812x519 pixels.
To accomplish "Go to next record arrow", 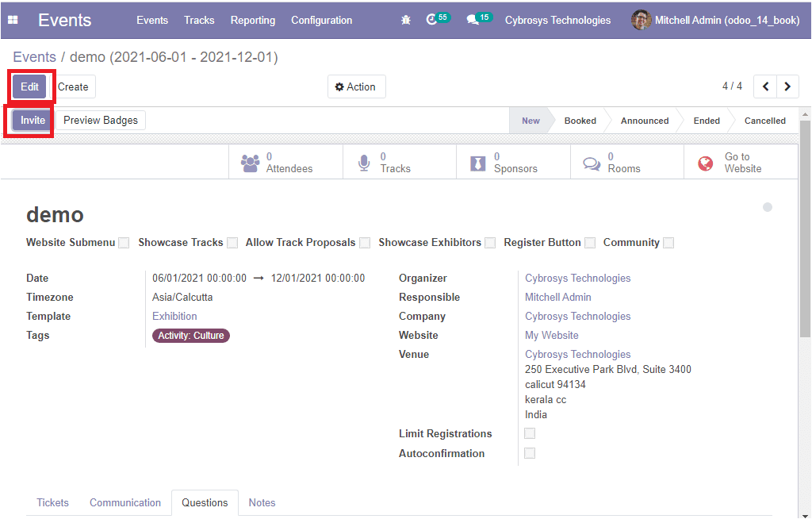I will pos(787,86).
